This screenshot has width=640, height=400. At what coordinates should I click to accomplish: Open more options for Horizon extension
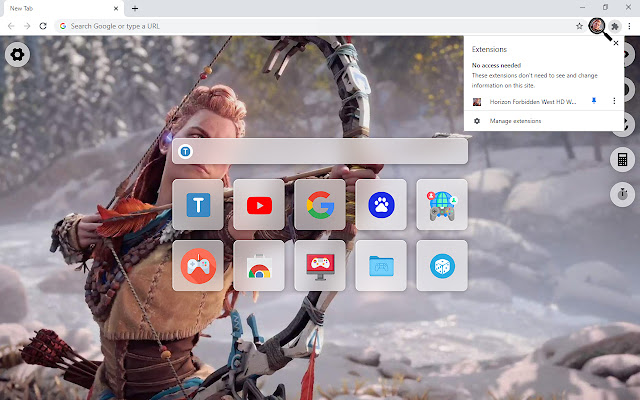pyautogui.click(x=614, y=101)
